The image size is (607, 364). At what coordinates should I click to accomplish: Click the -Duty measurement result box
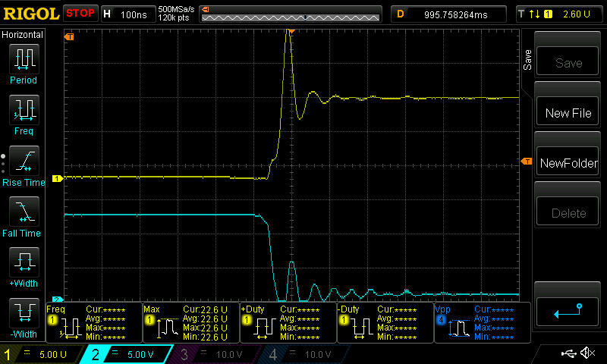(385, 322)
